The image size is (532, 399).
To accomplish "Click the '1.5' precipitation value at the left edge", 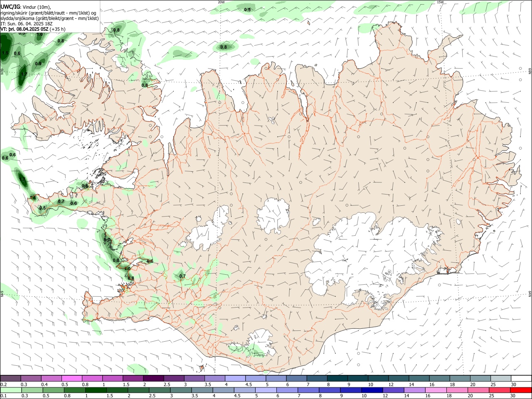I will (5, 53).
